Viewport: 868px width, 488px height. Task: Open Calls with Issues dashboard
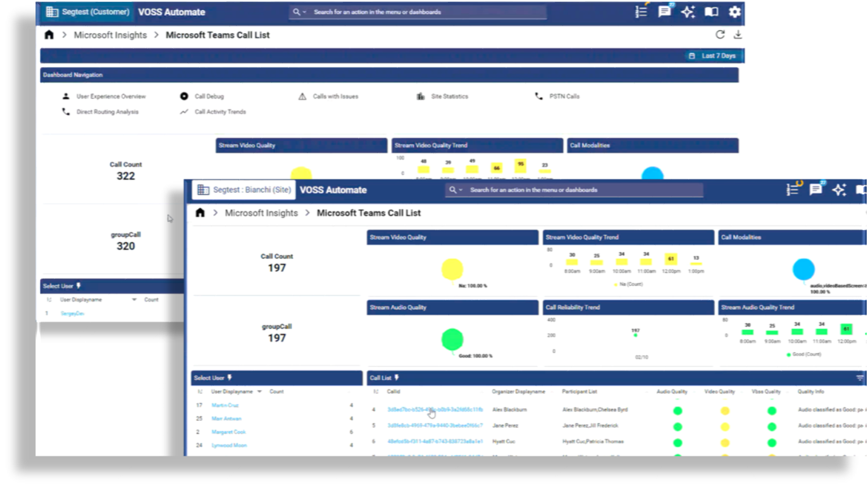pos(335,97)
